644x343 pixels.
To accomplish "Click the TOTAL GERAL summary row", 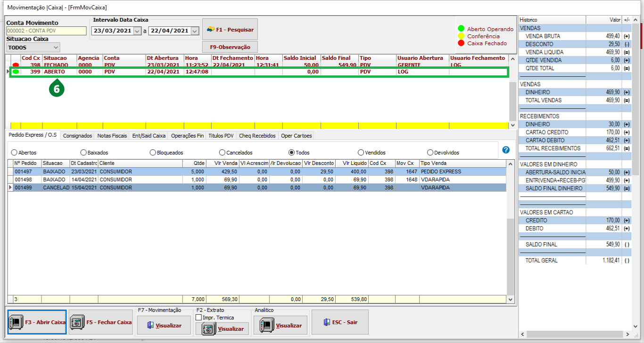I will pos(575,261).
